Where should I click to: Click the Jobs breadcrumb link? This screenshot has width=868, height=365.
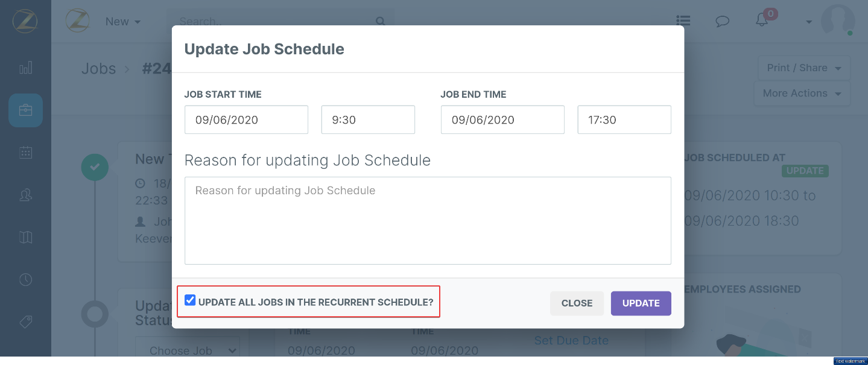tap(98, 69)
